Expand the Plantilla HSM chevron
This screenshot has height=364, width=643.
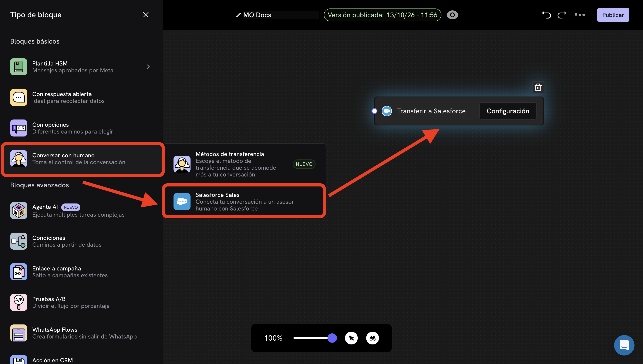point(148,67)
